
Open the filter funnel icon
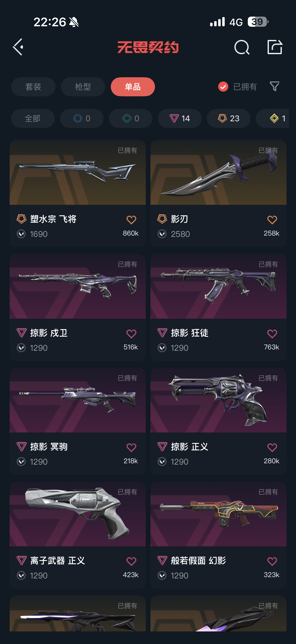point(274,86)
